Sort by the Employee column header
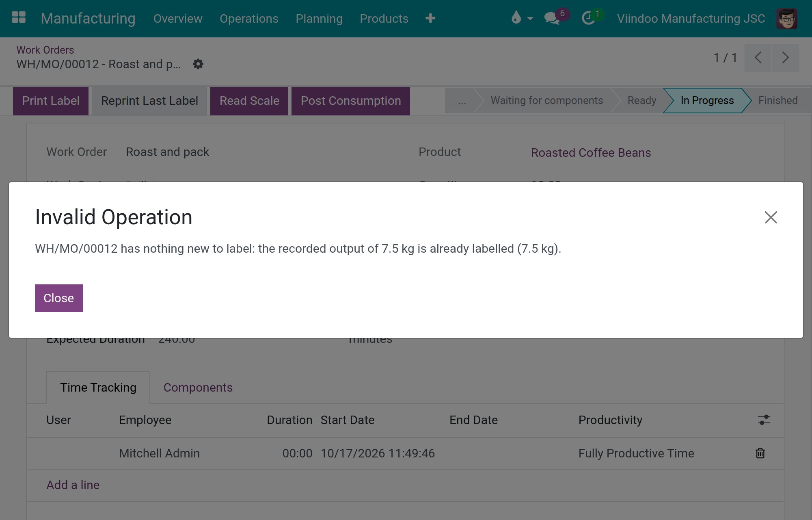Screen dimensions: 812x520 coord(145,420)
